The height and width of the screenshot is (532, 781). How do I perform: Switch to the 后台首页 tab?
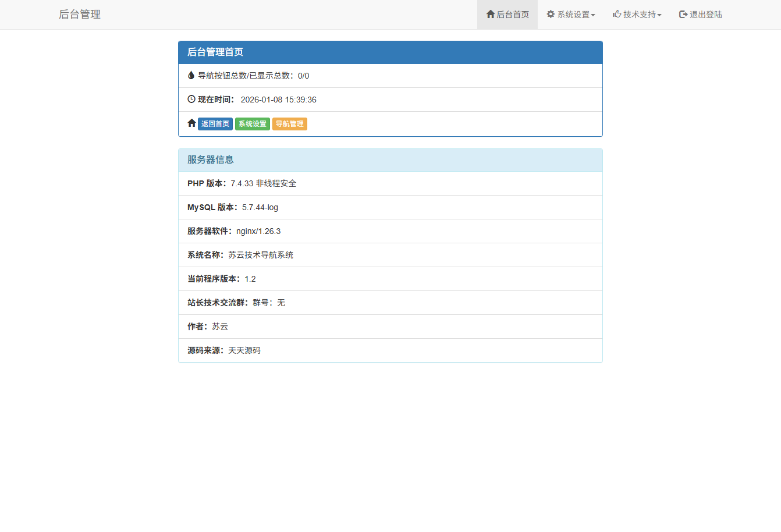[x=507, y=14]
